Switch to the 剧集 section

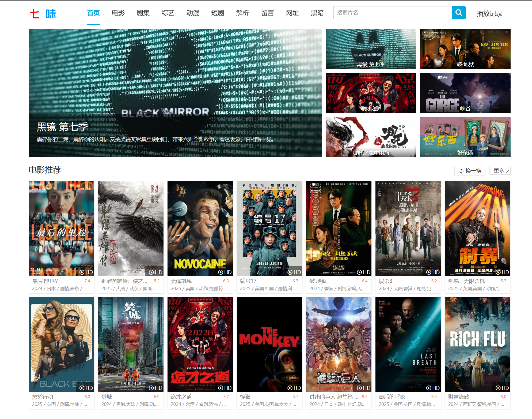click(143, 13)
